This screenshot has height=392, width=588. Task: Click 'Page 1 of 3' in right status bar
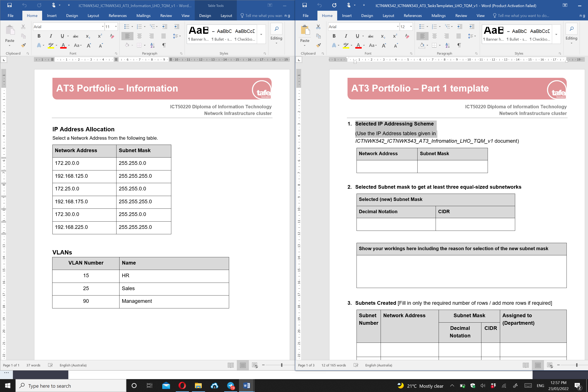point(306,365)
